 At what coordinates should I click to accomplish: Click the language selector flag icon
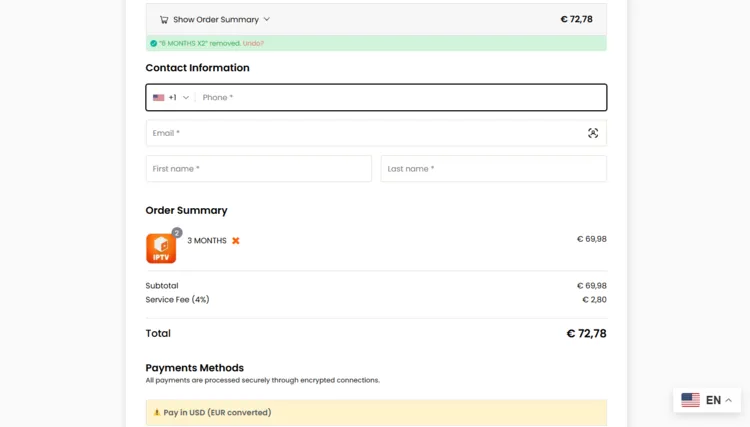690,400
